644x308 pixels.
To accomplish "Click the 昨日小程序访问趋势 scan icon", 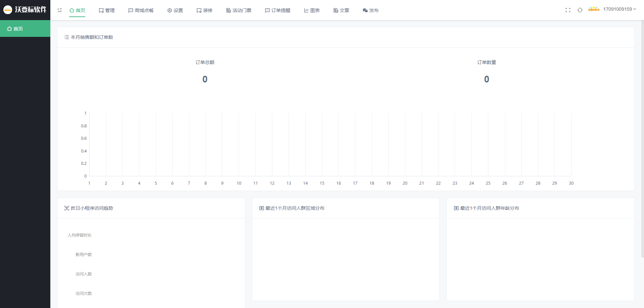I will coord(67,208).
